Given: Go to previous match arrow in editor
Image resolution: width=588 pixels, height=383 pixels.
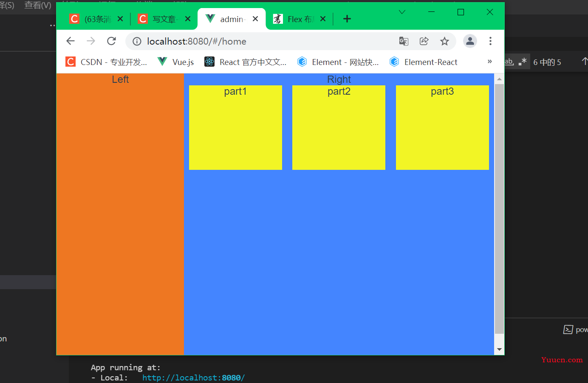Looking at the screenshot, I should tap(585, 62).
